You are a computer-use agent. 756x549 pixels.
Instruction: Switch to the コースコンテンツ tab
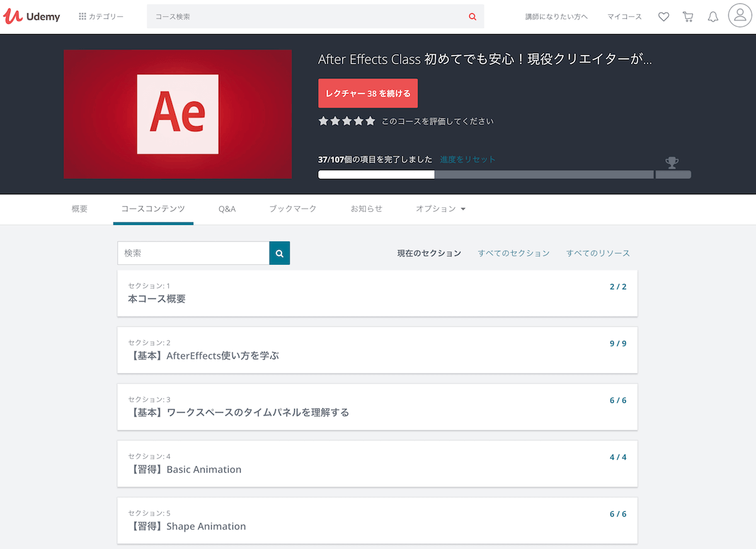(x=153, y=209)
